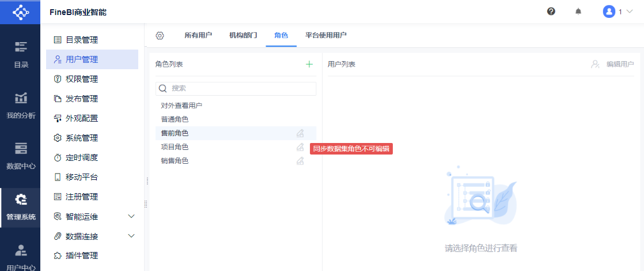Open the help question mark icon
Screen dimensions: 644x271
click(x=551, y=12)
